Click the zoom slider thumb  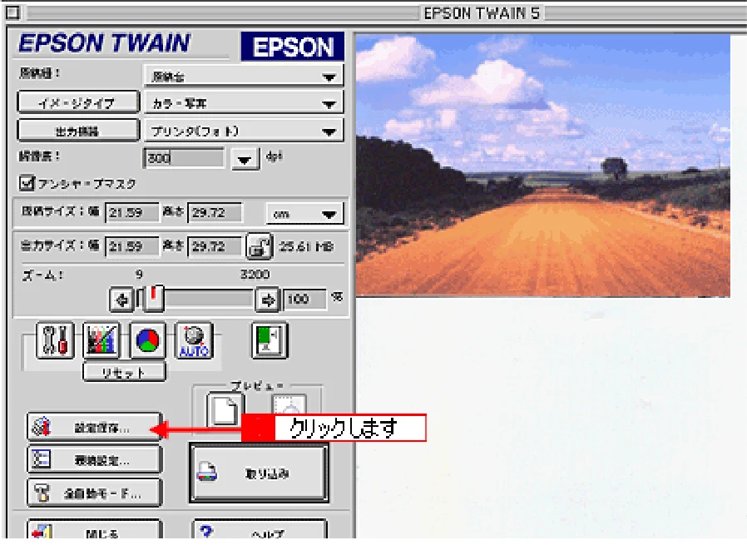pyautogui.click(x=153, y=300)
